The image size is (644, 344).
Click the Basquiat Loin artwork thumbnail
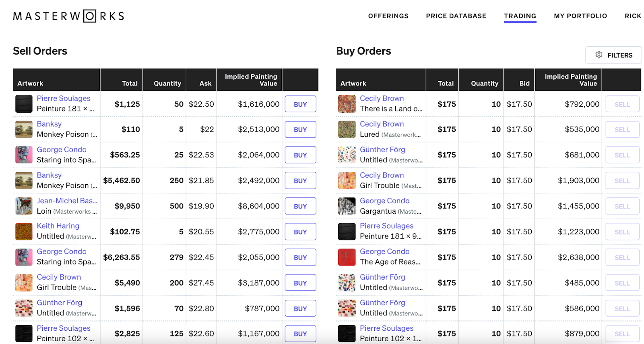(24, 206)
